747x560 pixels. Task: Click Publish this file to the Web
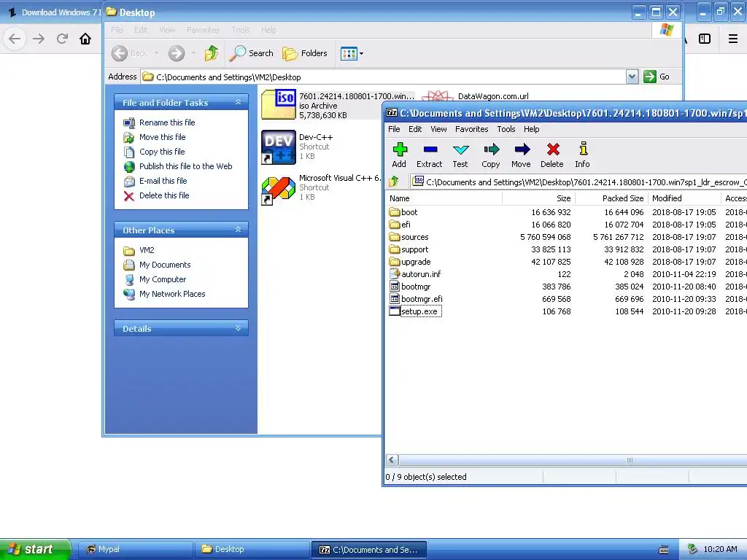point(186,166)
